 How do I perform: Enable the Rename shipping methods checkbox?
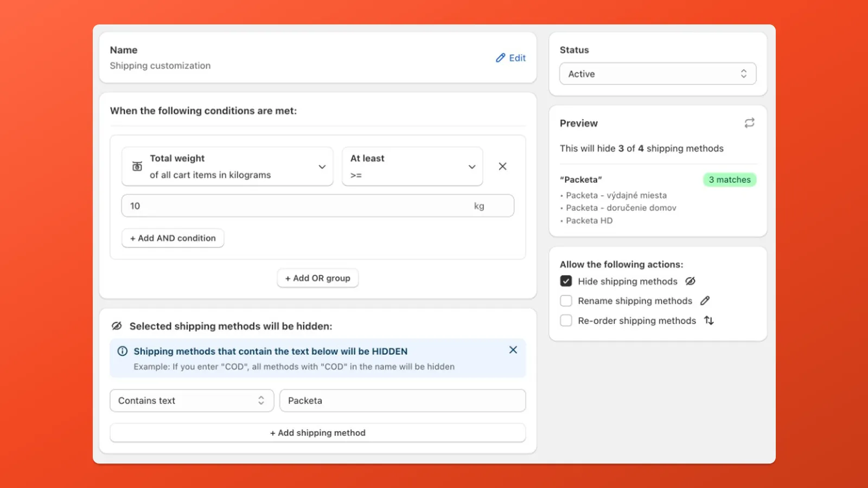pos(566,300)
